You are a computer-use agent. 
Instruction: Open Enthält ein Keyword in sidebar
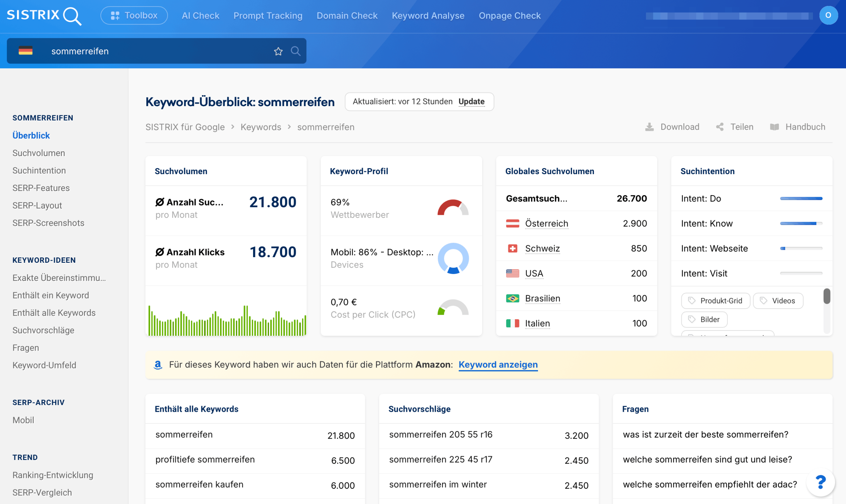click(51, 295)
